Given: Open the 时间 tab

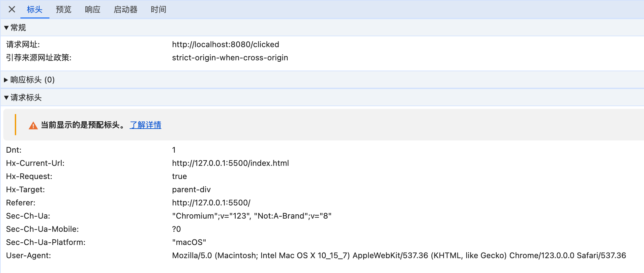Looking at the screenshot, I should pos(159,10).
